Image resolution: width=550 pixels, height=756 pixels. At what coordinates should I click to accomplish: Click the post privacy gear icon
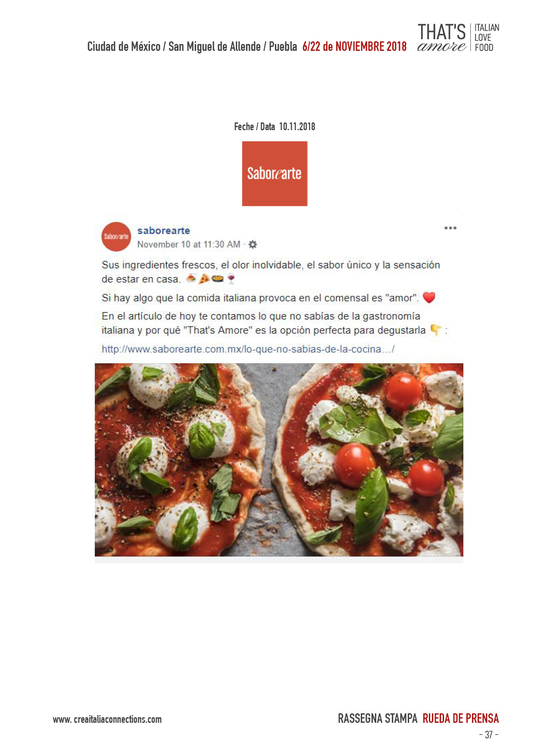(253, 244)
